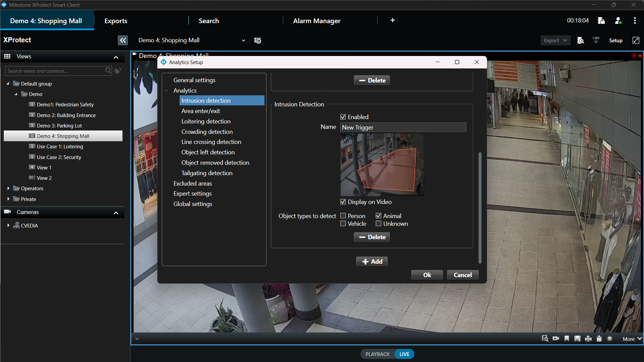Add a bookmark on the camera
This screenshot has height=362, width=644.
click(567, 339)
